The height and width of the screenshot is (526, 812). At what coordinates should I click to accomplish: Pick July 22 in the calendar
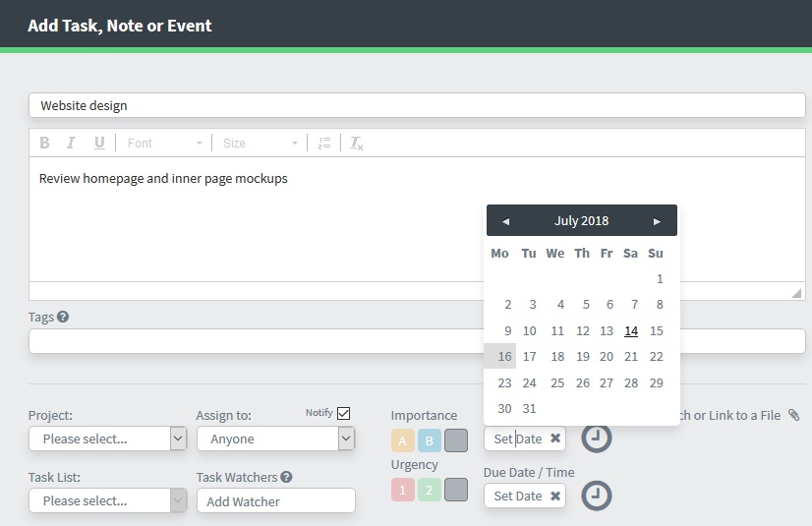(656, 356)
